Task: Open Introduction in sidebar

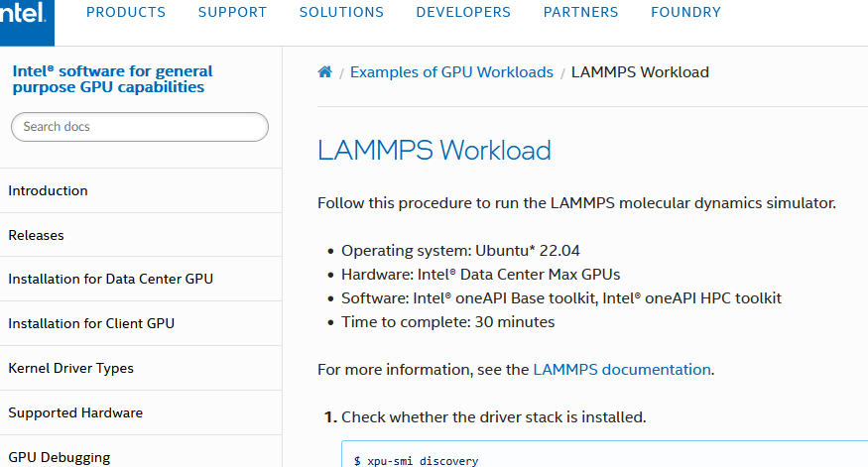Action: point(141,191)
